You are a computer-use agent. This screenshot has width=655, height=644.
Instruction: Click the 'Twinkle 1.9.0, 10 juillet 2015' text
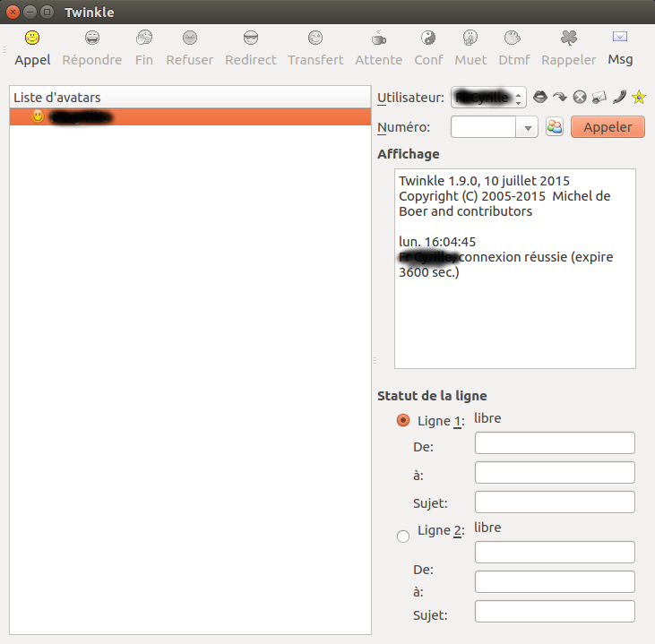[x=484, y=181]
